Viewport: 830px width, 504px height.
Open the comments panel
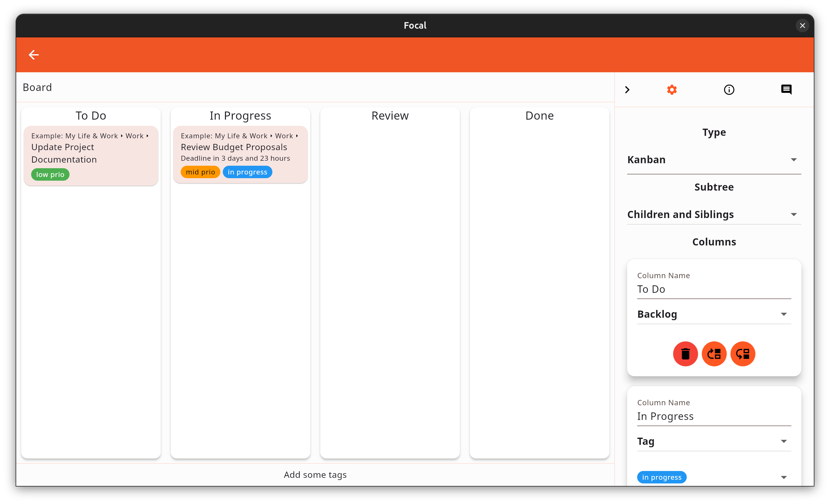click(x=786, y=89)
